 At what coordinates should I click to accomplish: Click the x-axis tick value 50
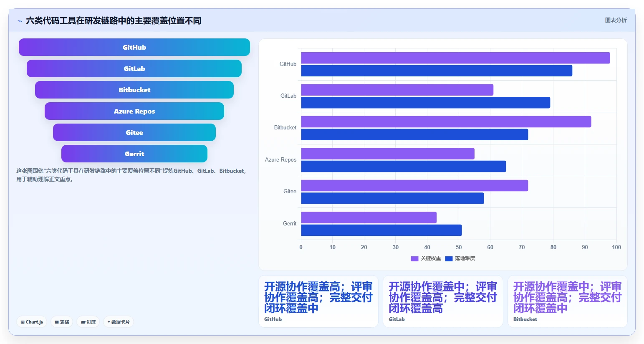click(x=459, y=247)
